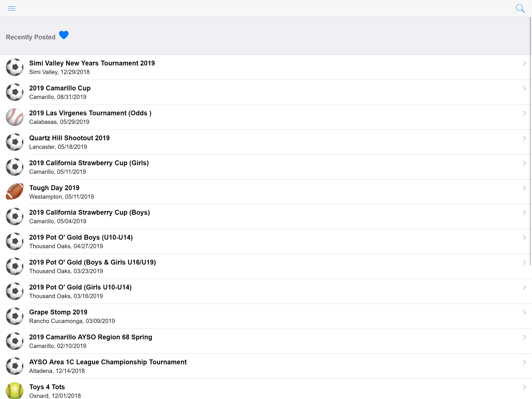Viewport: 532px width, 399px height.
Task: Click soccer ball icon for Pot O' Gold Boys (U10-U14)
Action: pos(14,241)
